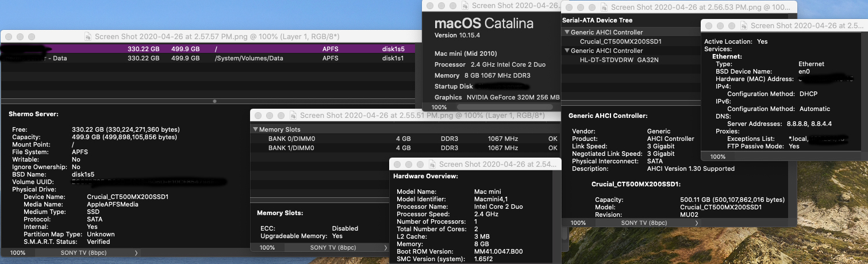Close the macOS Catalina screenshot window
This screenshot has width=868, height=264.
(430, 5)
